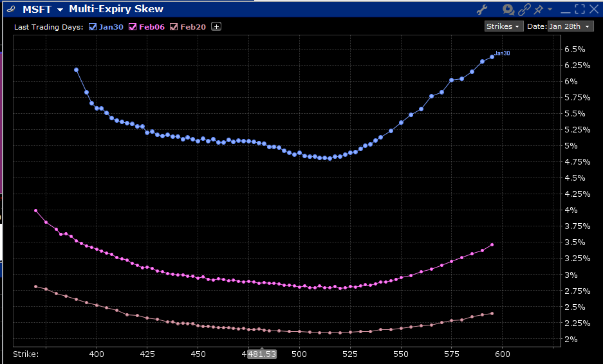
Task: Click the 600 strike axis label
Action: point(502,354)
